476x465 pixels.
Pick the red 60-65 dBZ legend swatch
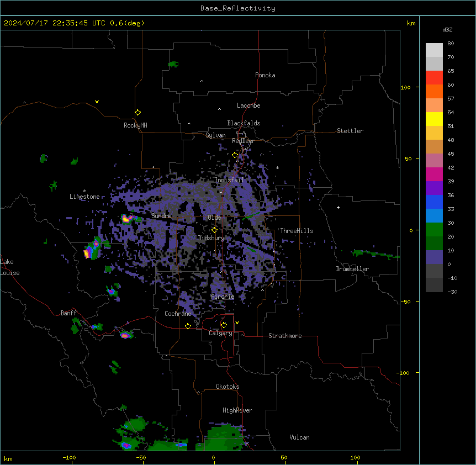pyautogui.click(x=434, y=78)
